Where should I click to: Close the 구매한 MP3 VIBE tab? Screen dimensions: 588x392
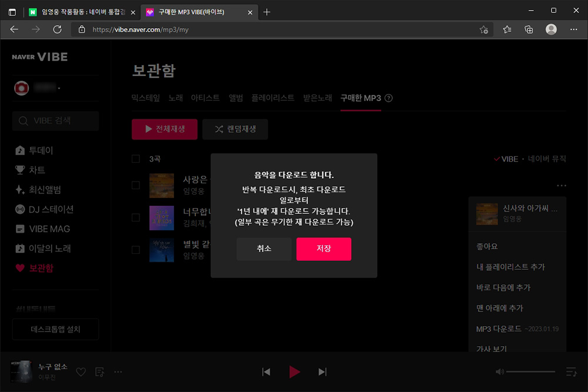pos(250,12)
